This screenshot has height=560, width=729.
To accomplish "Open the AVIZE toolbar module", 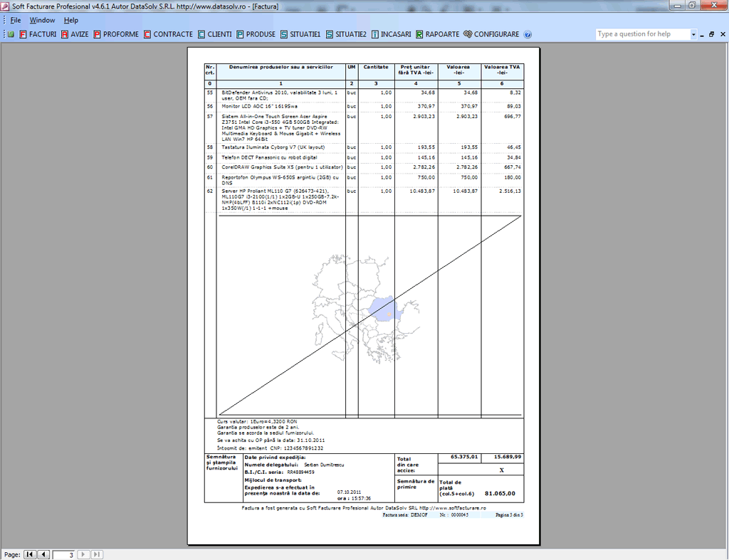I will click(75, 34).
